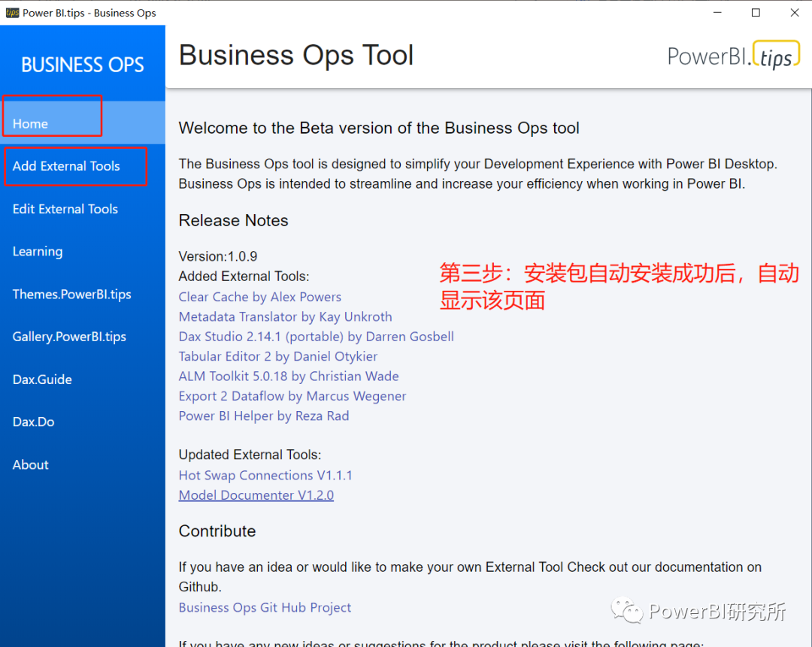Open Themes.PowerBI.tips in sidebar
The image size is (812, 647).
click(83, 294)
